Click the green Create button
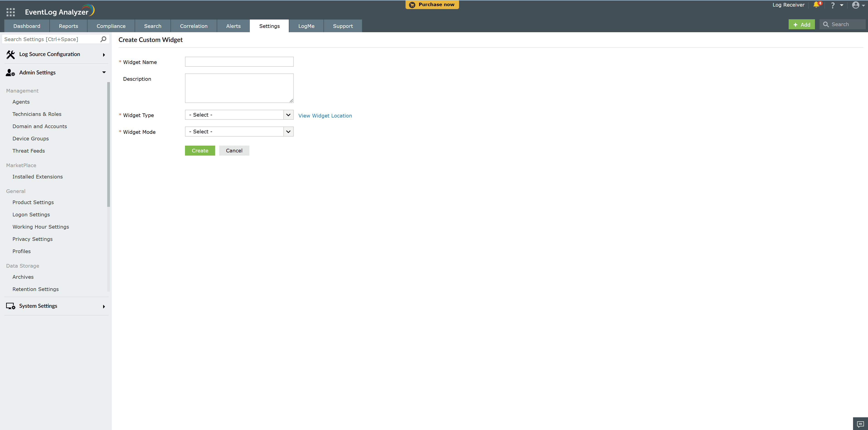This screenshot has width=868, height=430. pyautogui.click(x=200, y=150)
